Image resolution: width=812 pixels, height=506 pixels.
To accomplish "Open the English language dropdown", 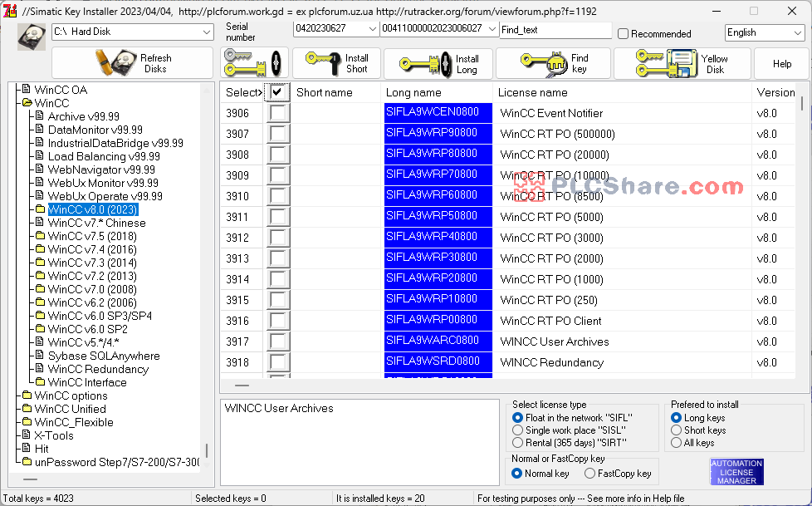I will pos(798,33).
